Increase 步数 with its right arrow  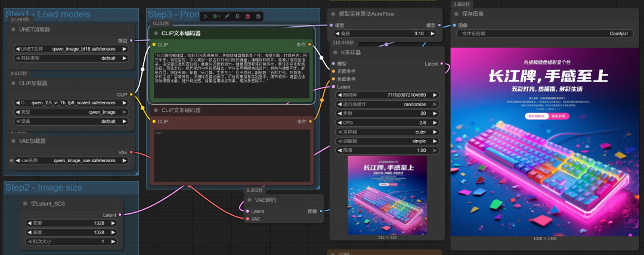435,113
